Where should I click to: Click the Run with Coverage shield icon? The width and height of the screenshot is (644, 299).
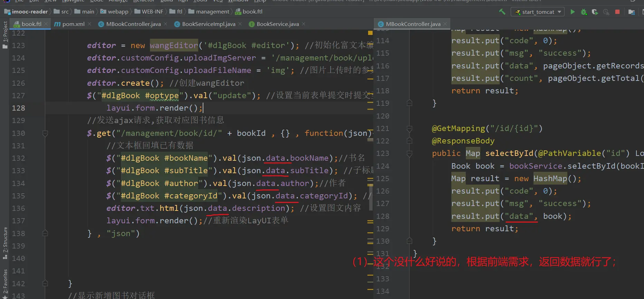pyautogui.click(x=595, y=12)
